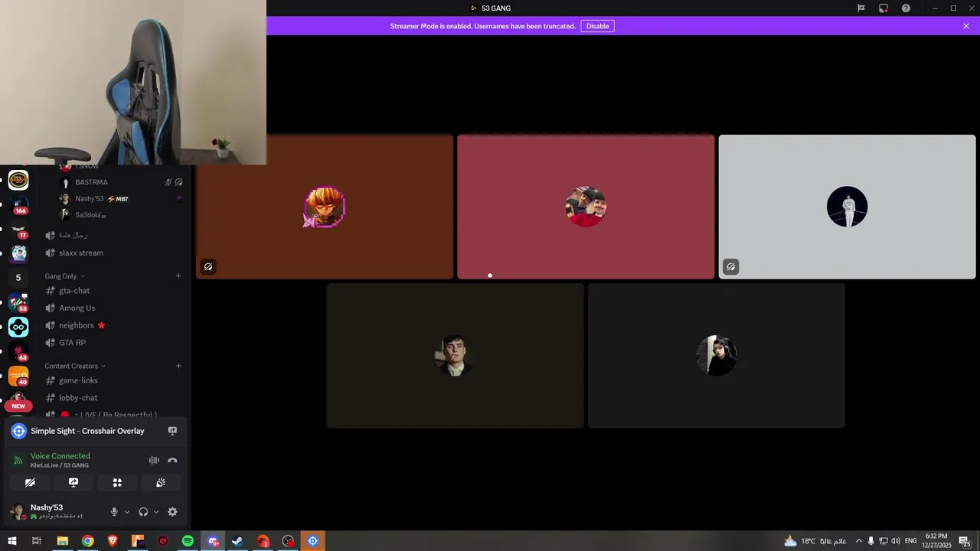This screenshot has height=551, width=980.
Task: Open orange server with 40 badge
Action: click(x=18, y=377)
